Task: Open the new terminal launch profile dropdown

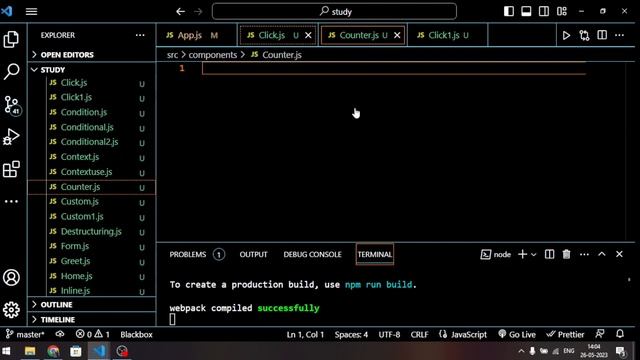Action: pyautogui.click(x=534, y=255)
